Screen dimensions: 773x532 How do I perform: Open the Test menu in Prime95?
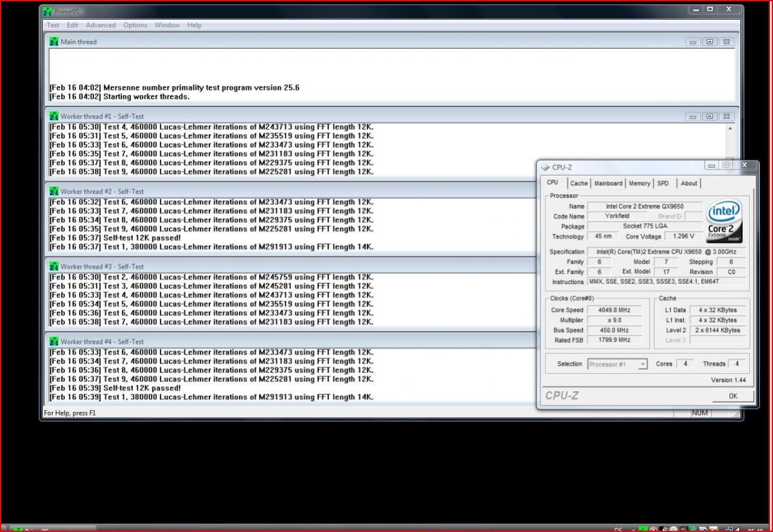tap(53, 25)
